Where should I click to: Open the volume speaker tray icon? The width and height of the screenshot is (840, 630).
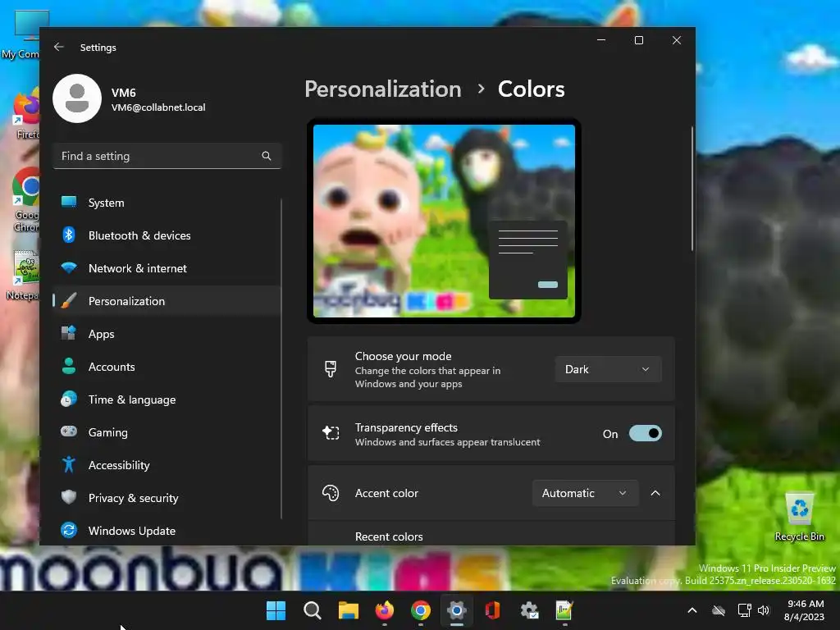click(764, 610)
